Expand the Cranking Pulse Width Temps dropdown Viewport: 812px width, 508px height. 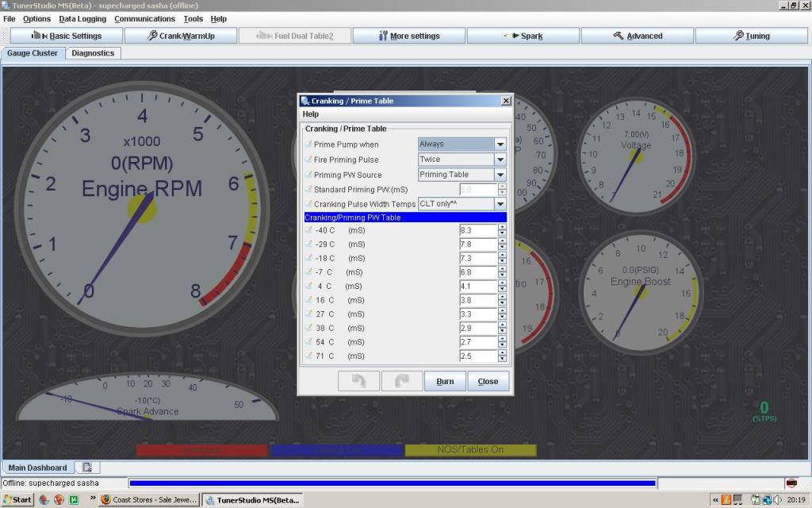500,204
